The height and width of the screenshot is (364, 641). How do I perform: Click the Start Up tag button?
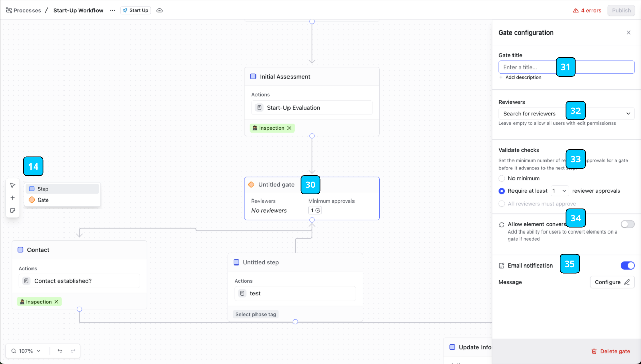(136, 10)
